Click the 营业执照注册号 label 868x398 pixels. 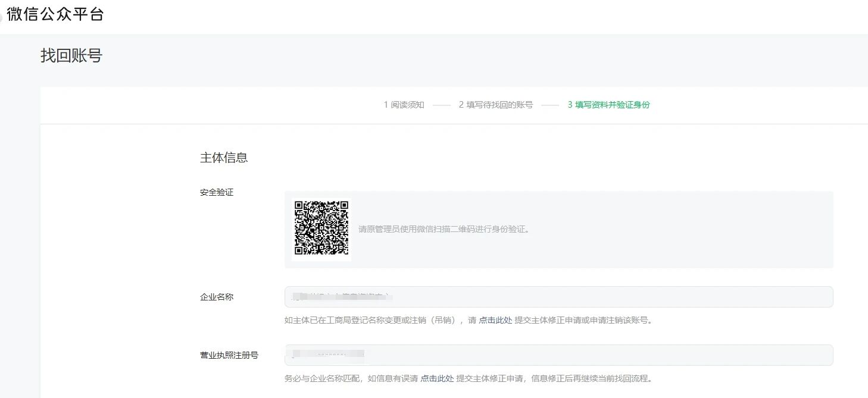229,355
